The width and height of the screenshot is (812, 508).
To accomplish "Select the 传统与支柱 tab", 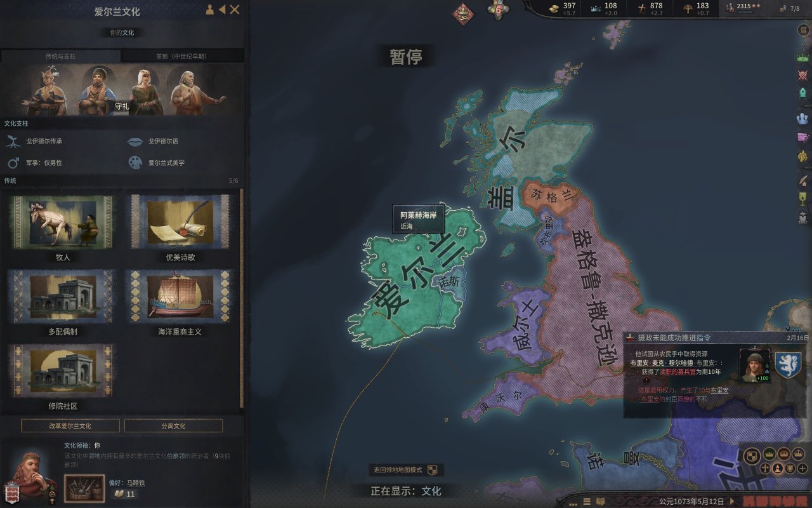I will click(60, 56).
